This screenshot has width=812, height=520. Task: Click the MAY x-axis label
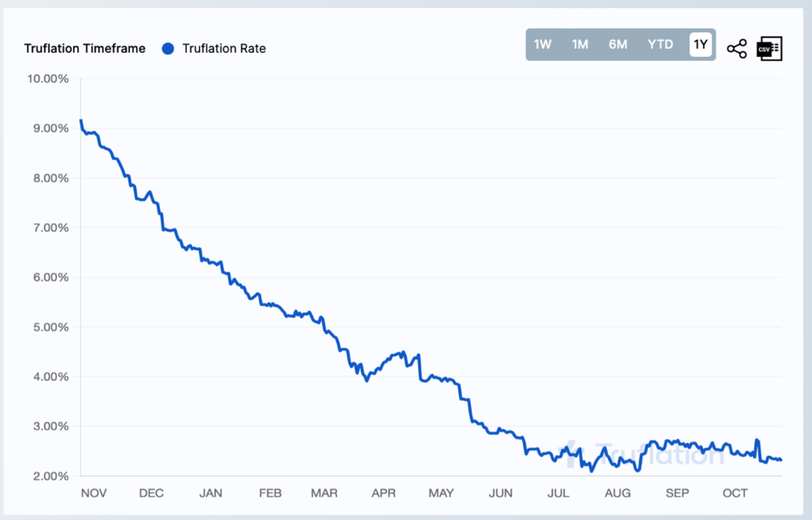441,493
